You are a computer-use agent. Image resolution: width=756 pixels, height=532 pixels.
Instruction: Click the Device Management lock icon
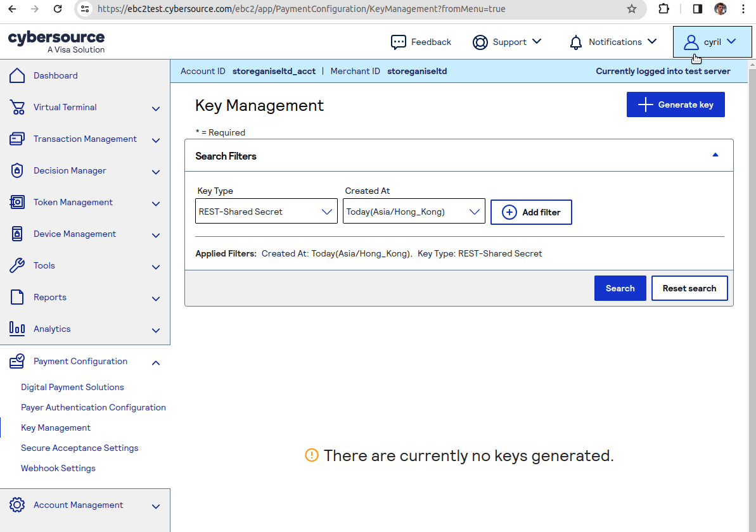(x=17, y=234)
